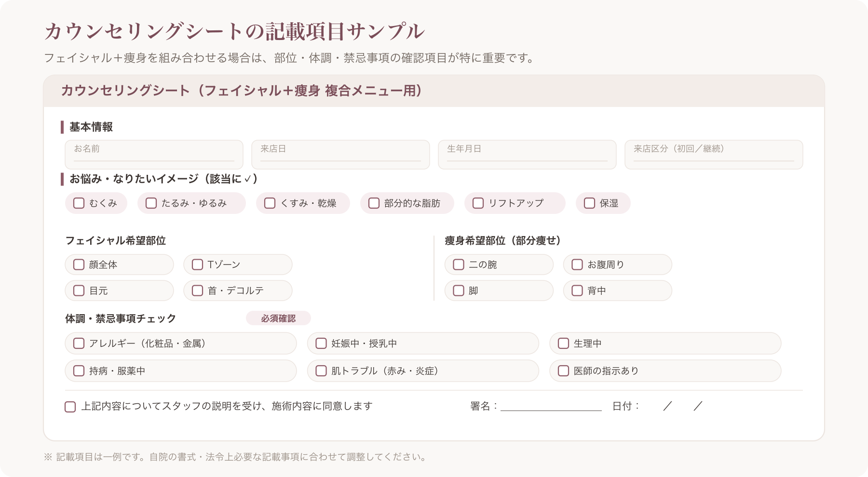Click the お名前 input field
The image size is (868, 477).
154,155
